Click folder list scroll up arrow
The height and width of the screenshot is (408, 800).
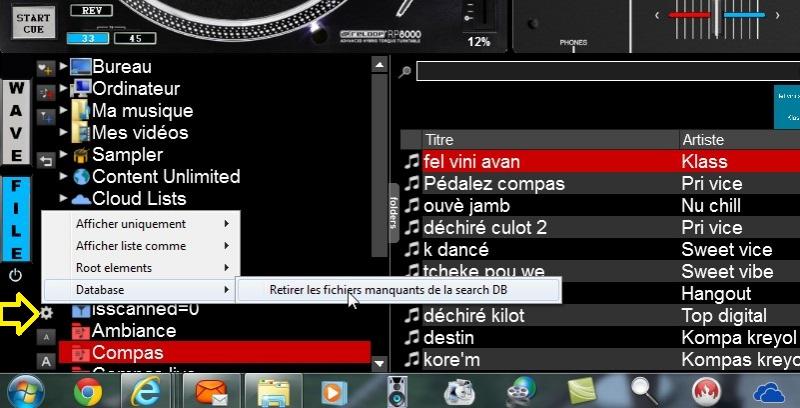coord(379,65)
